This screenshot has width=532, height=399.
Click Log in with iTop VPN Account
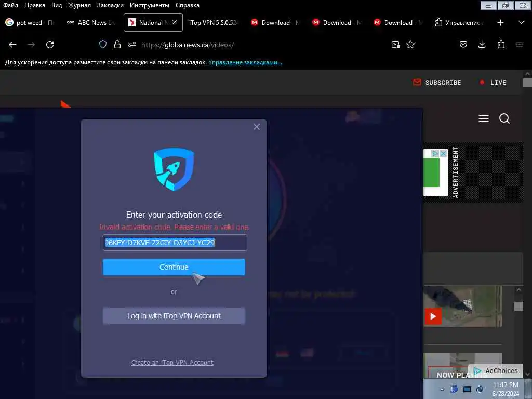coord(174,316)
